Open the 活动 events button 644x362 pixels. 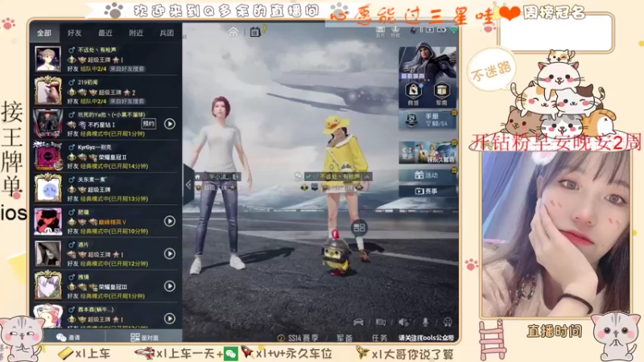[x=427, y=175]
